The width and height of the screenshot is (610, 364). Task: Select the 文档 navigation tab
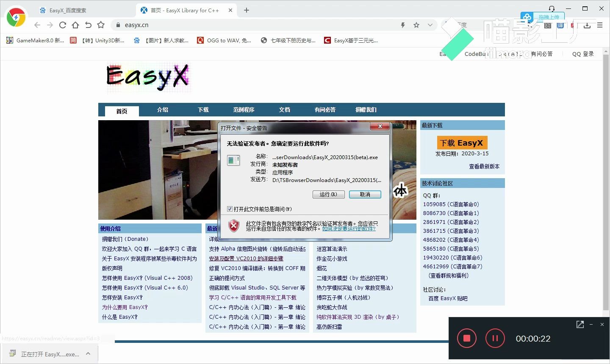click(285, 110)
